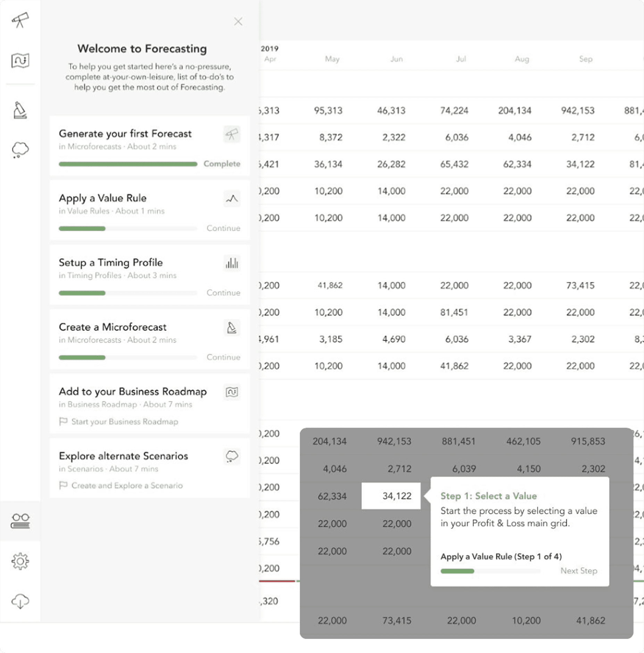Click the Jun column header
The width and height of the screenshot is (644, 653).
coord(396,59)
